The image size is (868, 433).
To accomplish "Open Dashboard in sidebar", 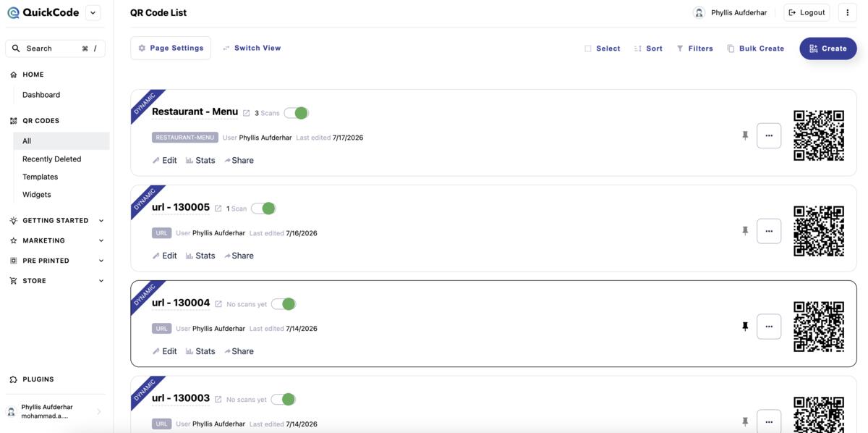I will [41, 95].
